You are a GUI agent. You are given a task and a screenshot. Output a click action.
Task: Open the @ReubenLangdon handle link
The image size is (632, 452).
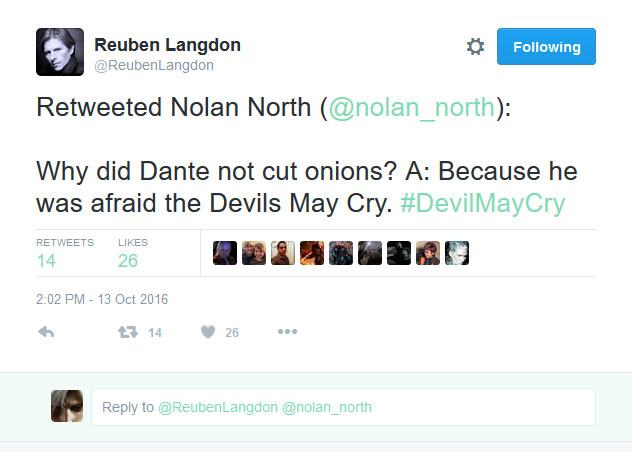tap(154, 65)
